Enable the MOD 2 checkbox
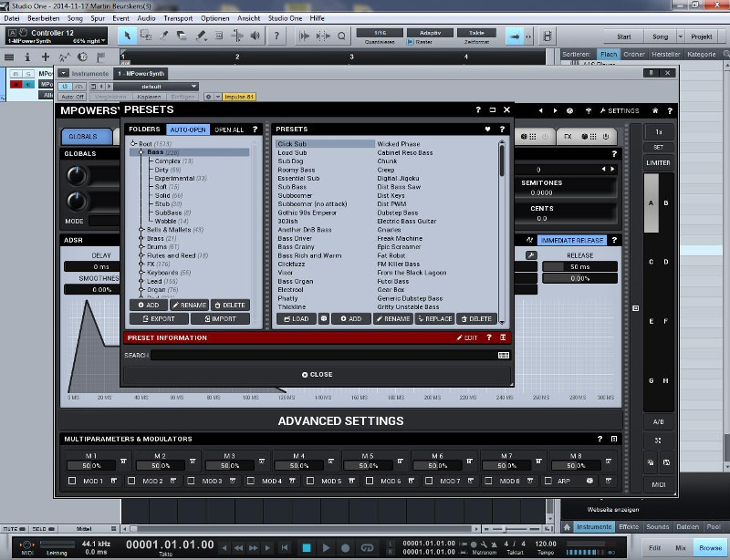 point(131,481)
